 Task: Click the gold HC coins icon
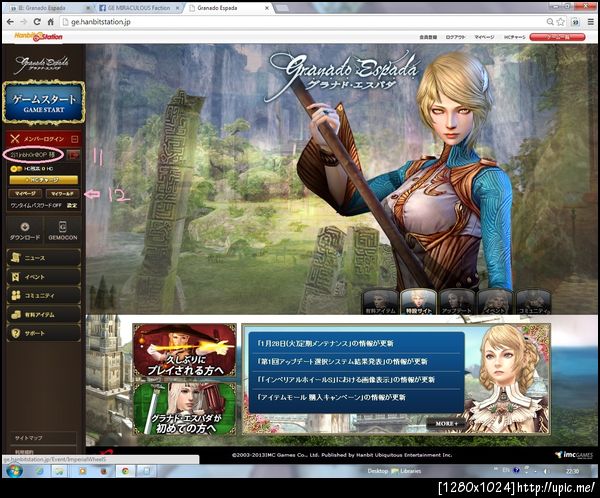click(x=16, y=169)
